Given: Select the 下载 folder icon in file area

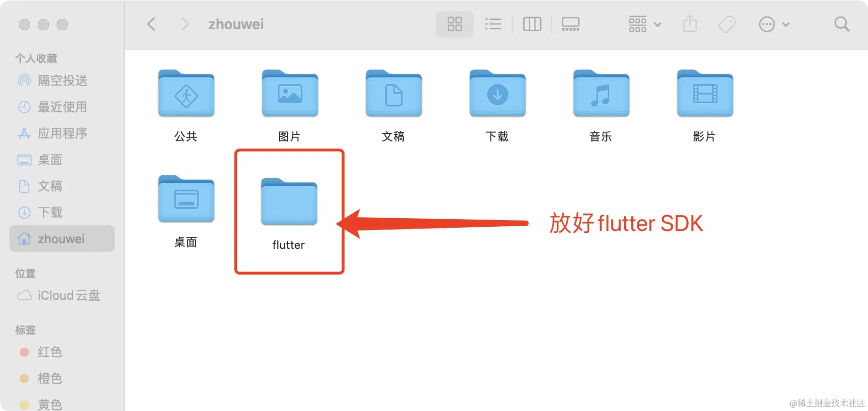Looking at the screenshot, I should pos(498,93).
